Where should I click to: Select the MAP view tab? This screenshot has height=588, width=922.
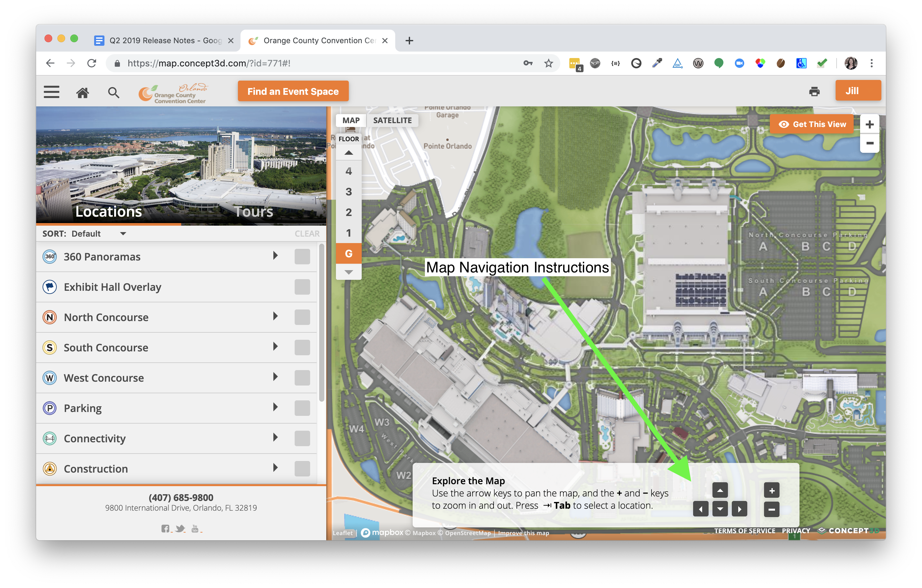coord(351,120)
